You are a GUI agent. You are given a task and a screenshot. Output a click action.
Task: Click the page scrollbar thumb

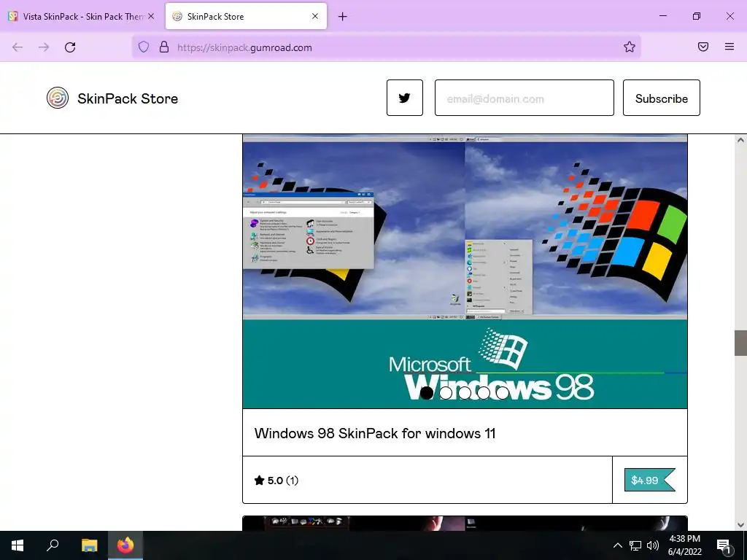tap(740, 343)
